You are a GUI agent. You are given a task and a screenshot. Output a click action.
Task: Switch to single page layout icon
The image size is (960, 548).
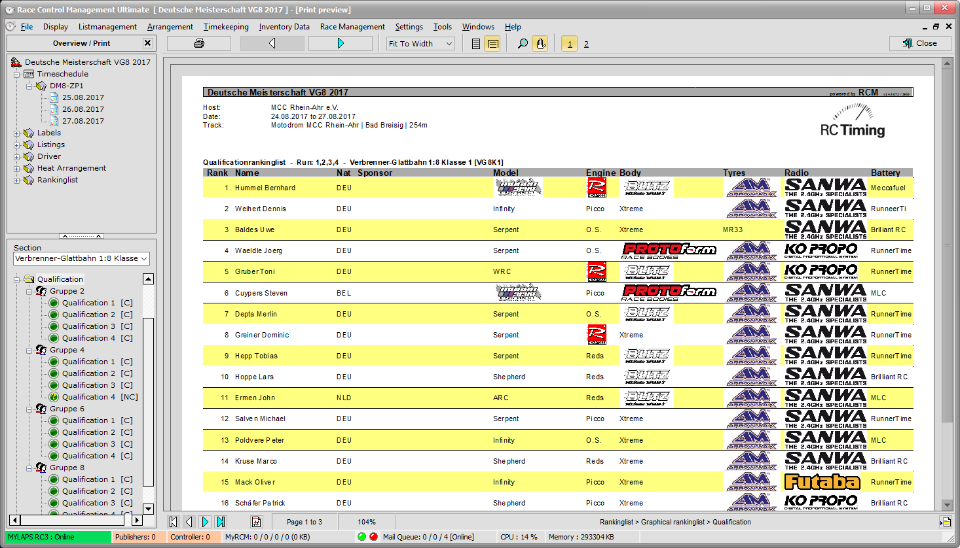tap(476, 43)
